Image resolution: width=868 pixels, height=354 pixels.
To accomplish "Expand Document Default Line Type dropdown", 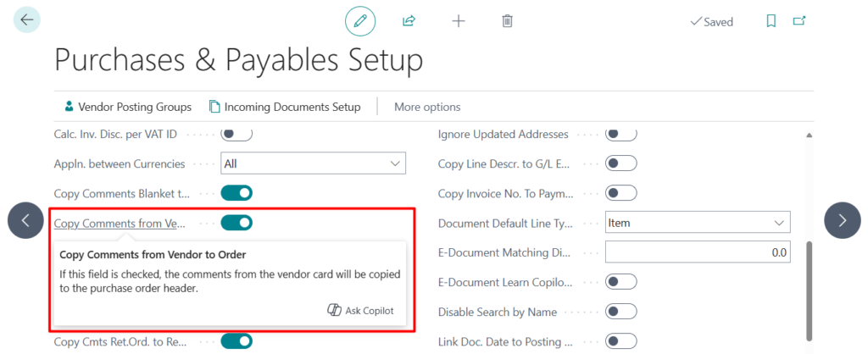I will point(698,223).
